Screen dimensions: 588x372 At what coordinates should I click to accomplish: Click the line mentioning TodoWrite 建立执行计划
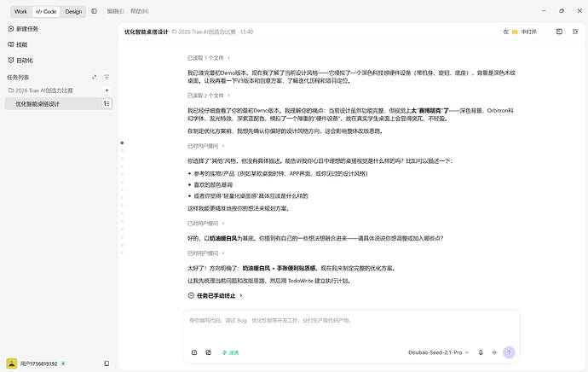pyautogui.click(x=269, y=281)
